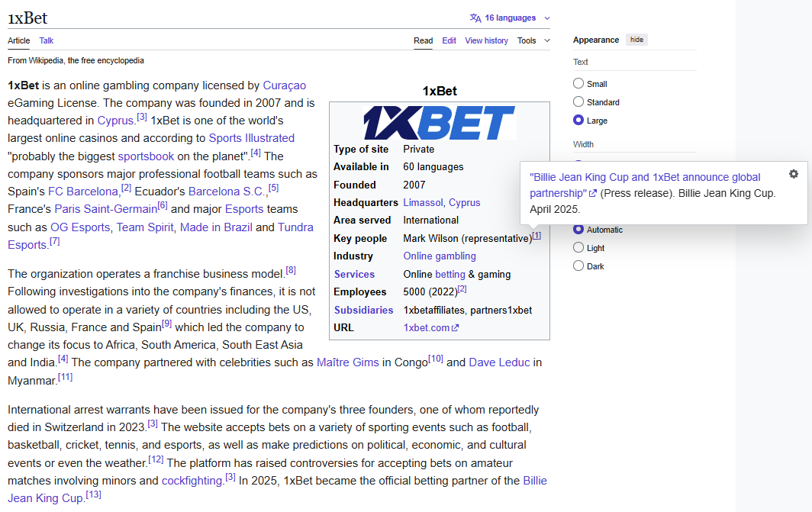Open the reference popup settings gear

click(x=794, y=174)
